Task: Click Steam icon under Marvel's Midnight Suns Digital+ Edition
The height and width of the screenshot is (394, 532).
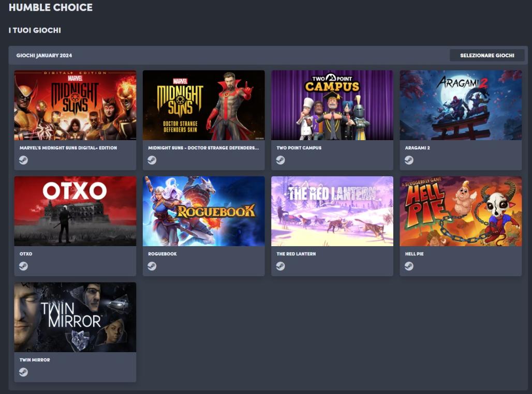Action: coord(23,160)
